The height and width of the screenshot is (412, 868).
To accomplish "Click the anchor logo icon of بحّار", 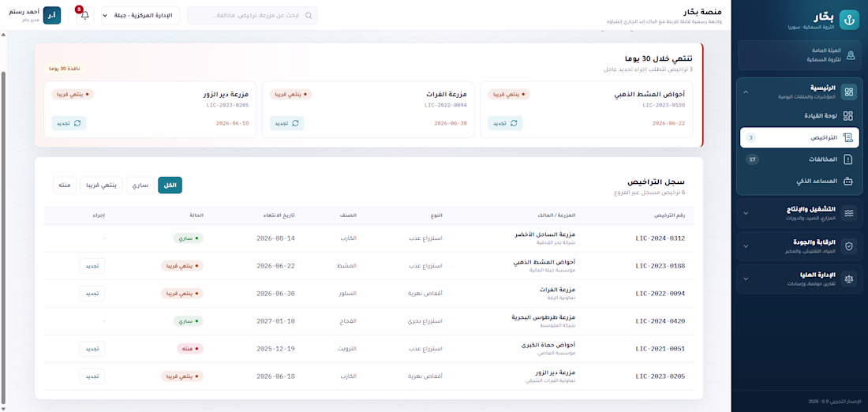I will (x=848, y=20).
